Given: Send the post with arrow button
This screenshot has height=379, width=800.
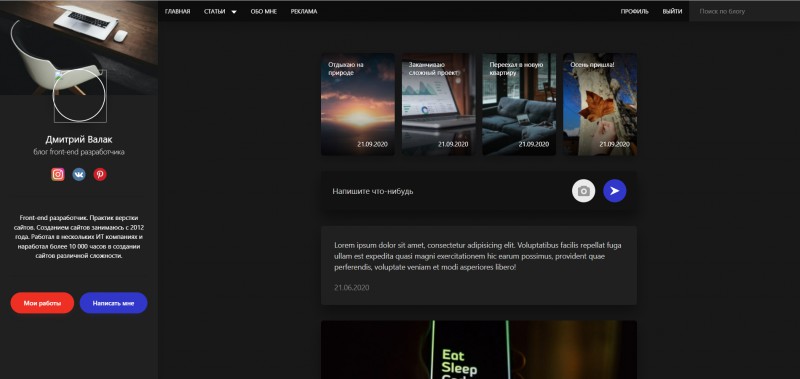Looking at the screenshot, I should (x=615, y=191).
